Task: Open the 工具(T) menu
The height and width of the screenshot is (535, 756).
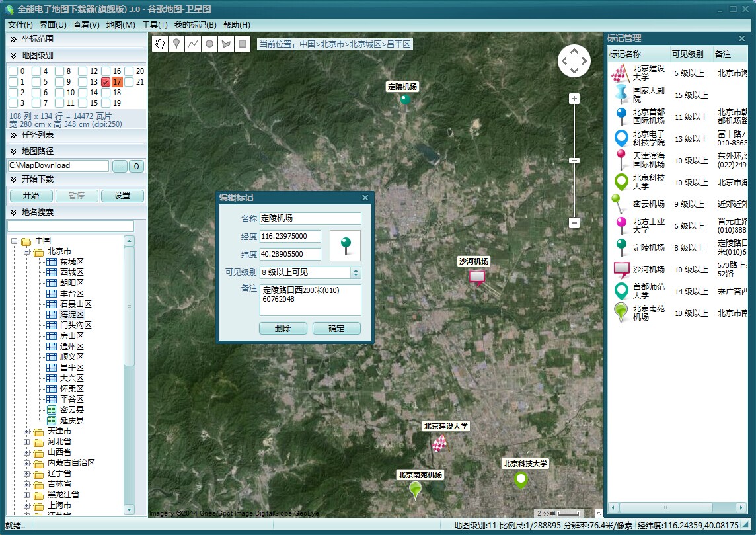Action: click(x=155, y=25)
